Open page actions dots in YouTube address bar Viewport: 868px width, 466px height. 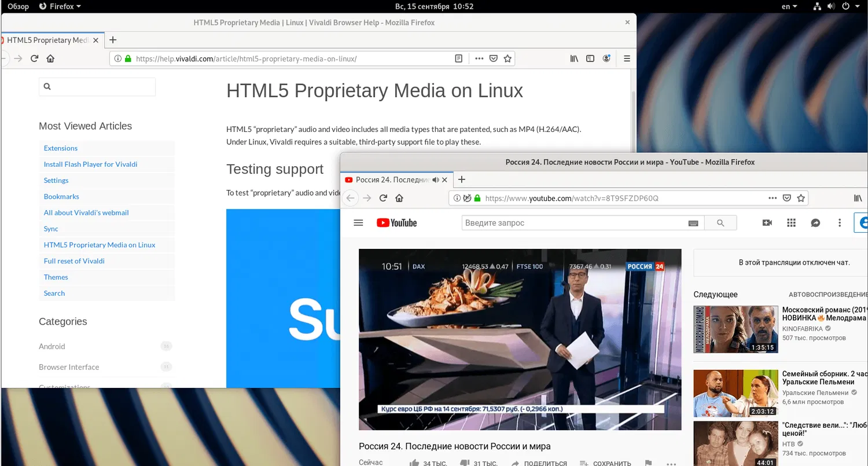773,198
